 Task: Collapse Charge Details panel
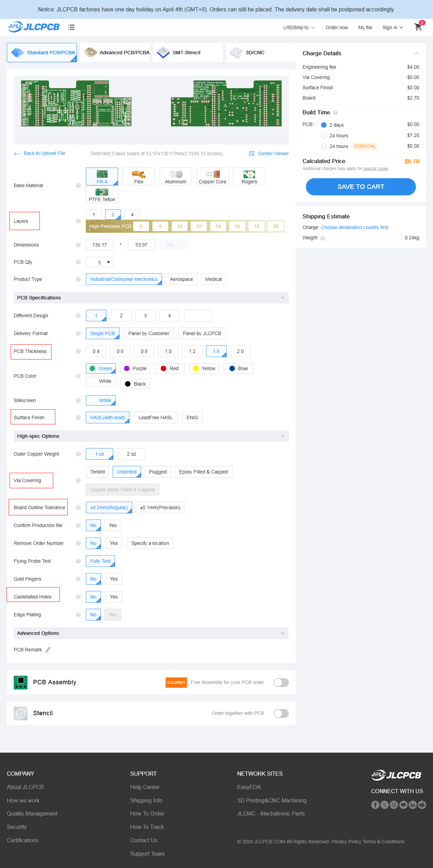[417, 53]
